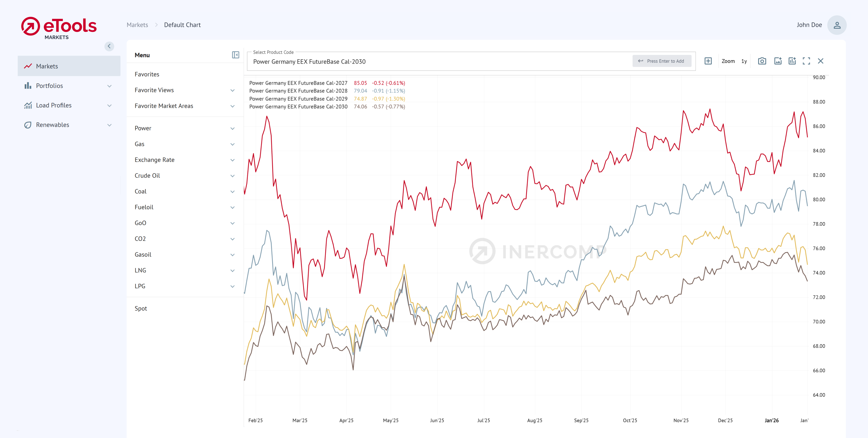Viewport: 868px width, 438px height.
Task: Hide the Cal-2028 series via its legend entry
Action: (298, 90)
